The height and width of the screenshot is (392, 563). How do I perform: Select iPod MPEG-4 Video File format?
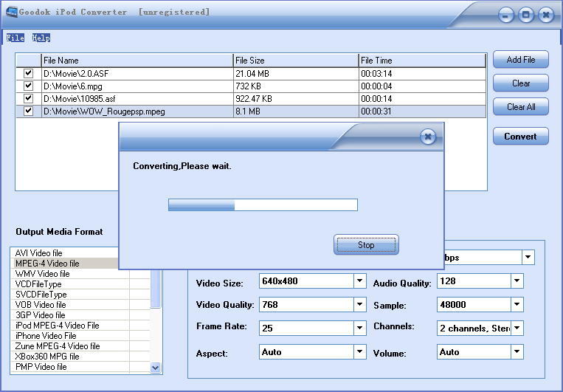(69, 326)
